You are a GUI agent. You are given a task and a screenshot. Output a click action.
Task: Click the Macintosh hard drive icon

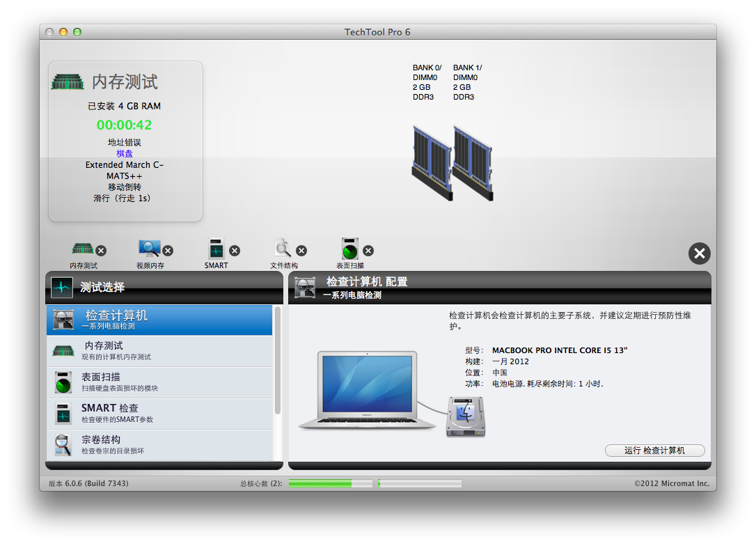tap(466, 416)
